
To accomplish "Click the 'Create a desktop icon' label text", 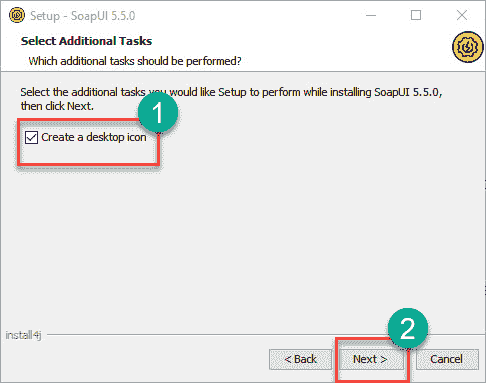I will pos(94,137).
